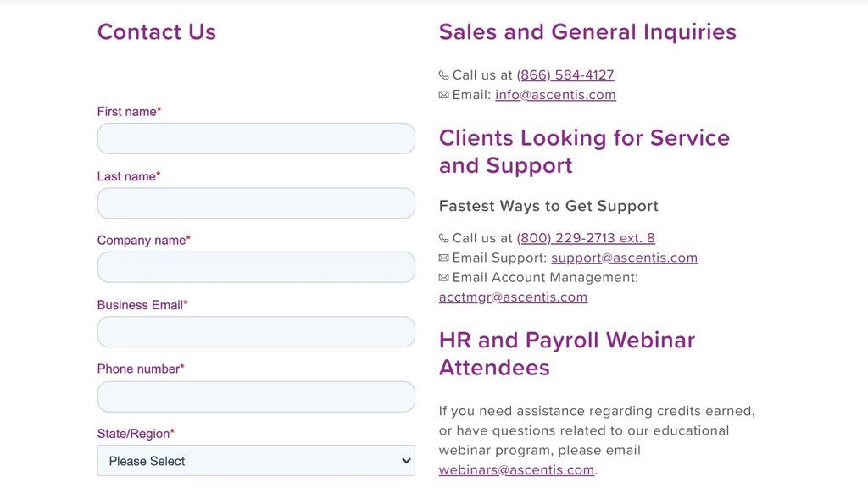
Task: Click the envelope icon beside info@ascentis.com
Action: tap(443, 95)
